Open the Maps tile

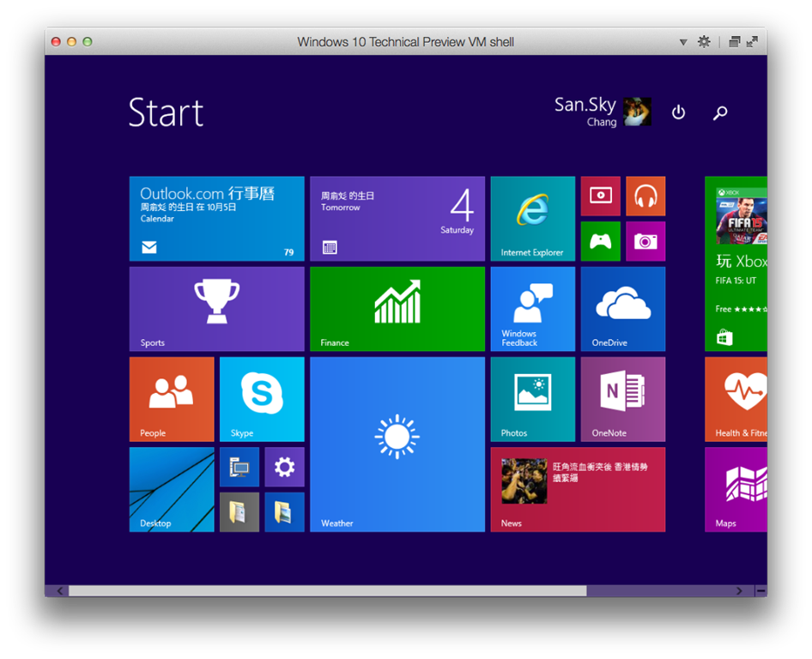coord(736,490)
